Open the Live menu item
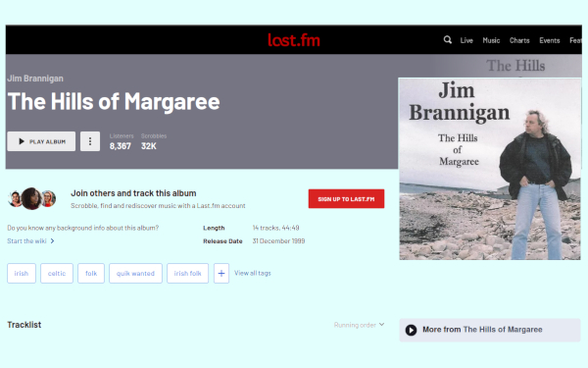 click(466, 40)
